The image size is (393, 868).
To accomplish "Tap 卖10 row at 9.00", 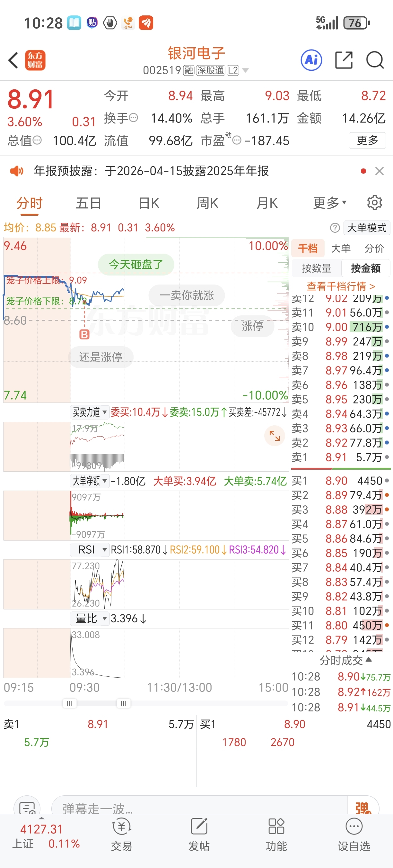I will (341, 327).
